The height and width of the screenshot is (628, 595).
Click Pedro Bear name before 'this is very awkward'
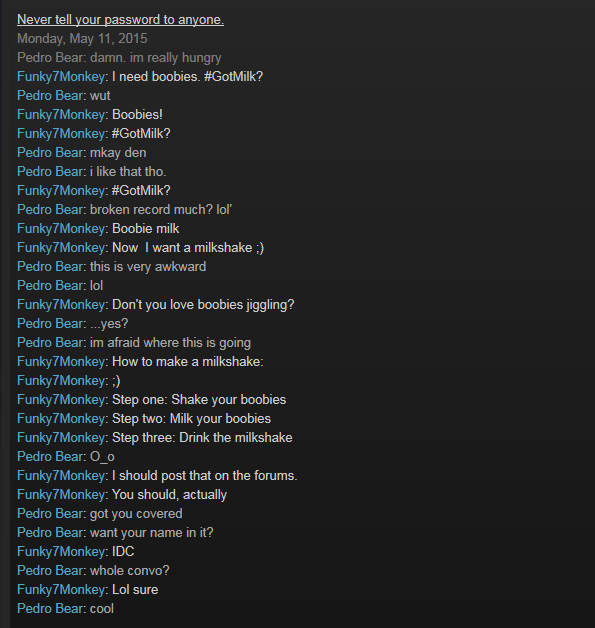pos(50,266)
